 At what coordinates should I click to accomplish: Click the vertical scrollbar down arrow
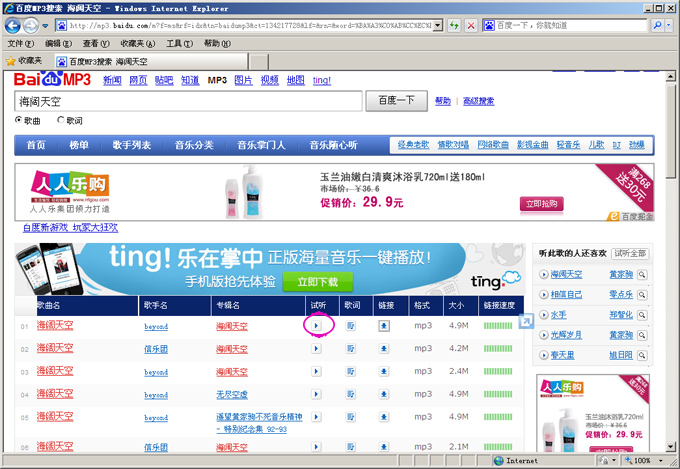coord(670,446)
